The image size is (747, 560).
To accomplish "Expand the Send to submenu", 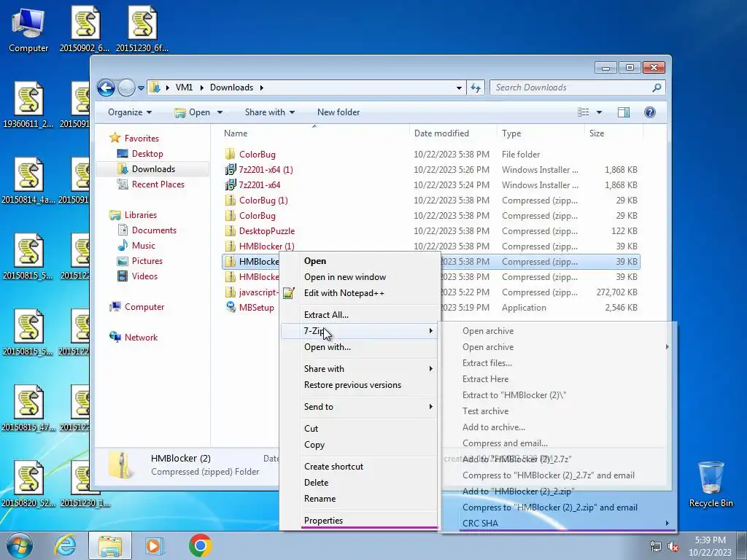I will [358, 407].
